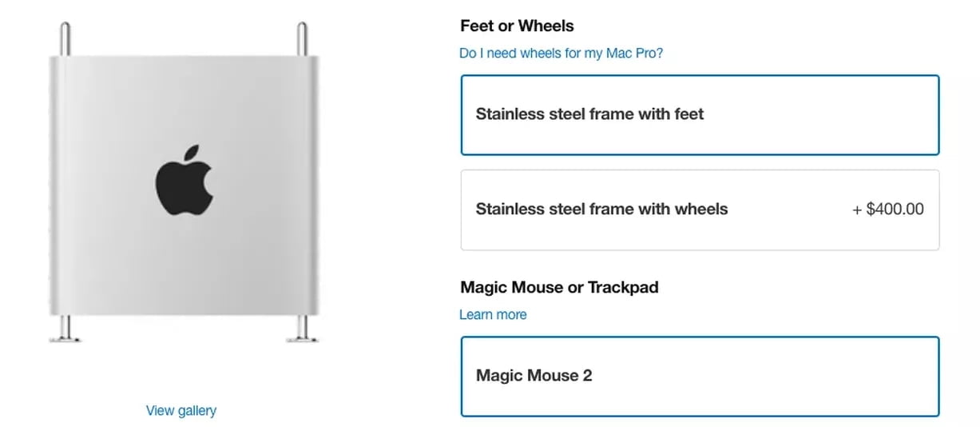Click the "Magic Mouse 2" label text
The image size is (980, 427).
534,376
